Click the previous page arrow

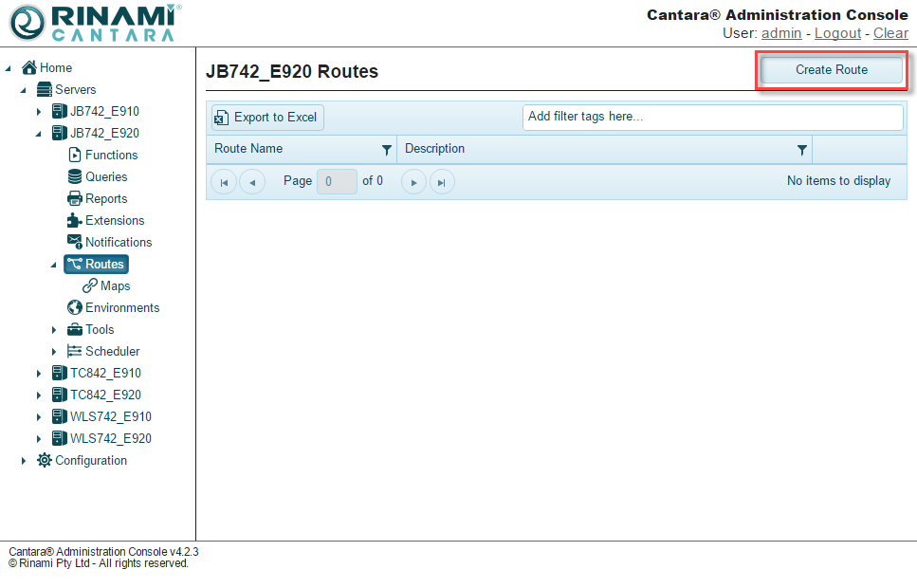pos(252,182)
